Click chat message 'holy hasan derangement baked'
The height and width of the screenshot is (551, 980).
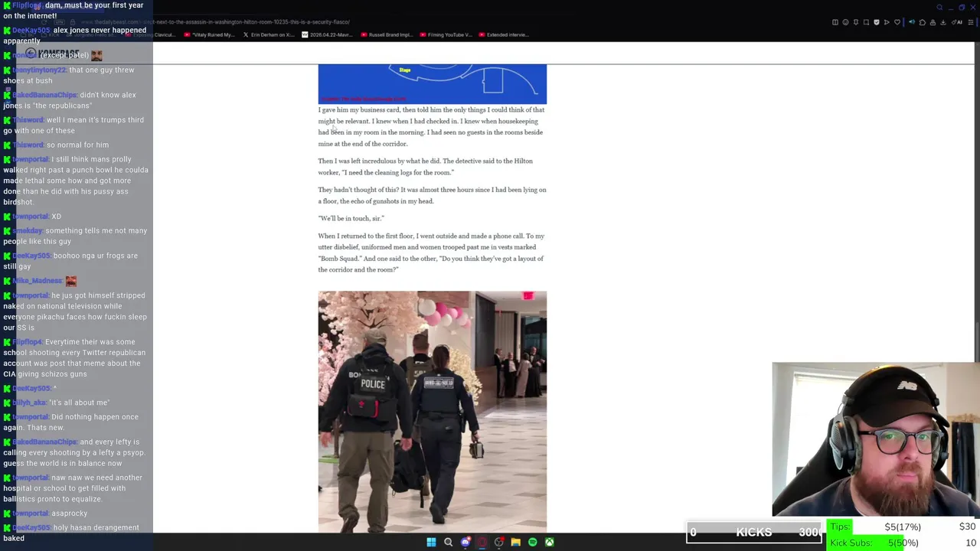71,533
